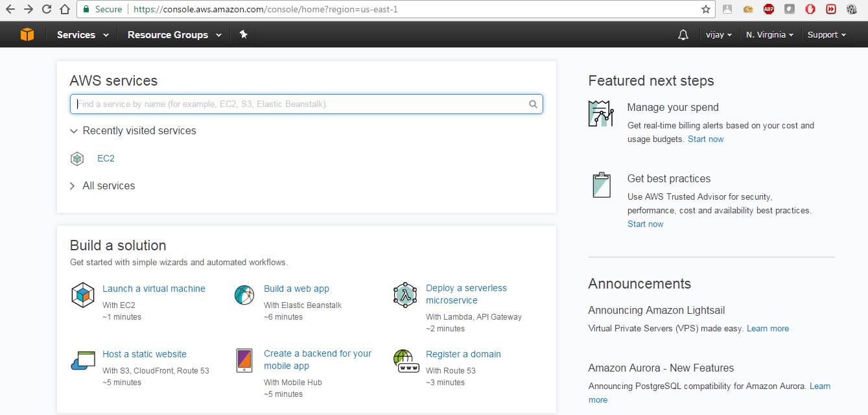
Task: Click the AWS orange cube home logo
Action: (27, 34)
